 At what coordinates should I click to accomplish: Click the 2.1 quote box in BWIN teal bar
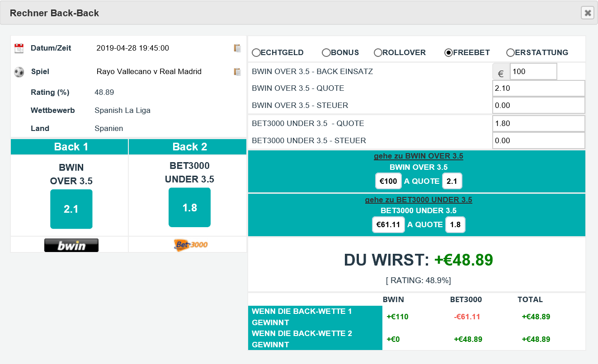click(x=452, y=181)
